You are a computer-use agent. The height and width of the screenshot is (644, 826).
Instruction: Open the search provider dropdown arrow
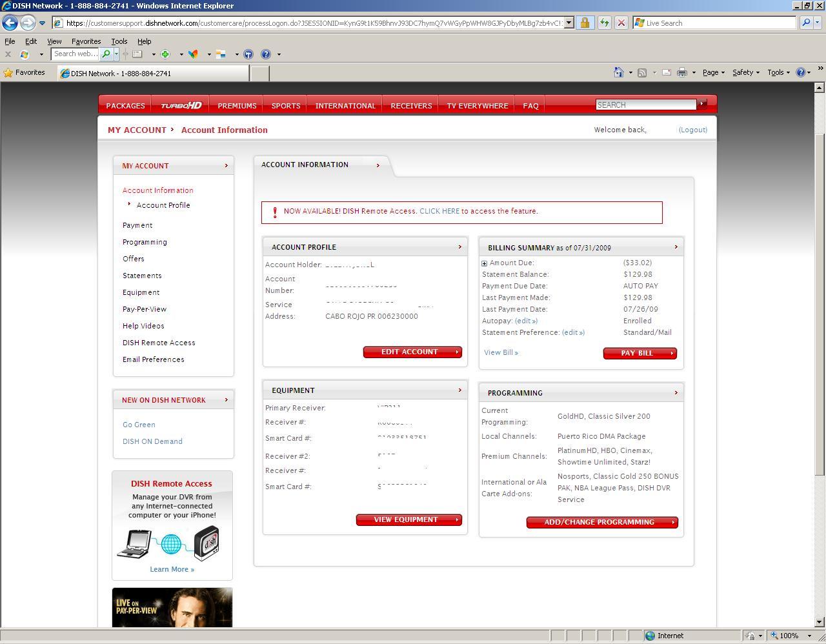(x=818, y=23)
